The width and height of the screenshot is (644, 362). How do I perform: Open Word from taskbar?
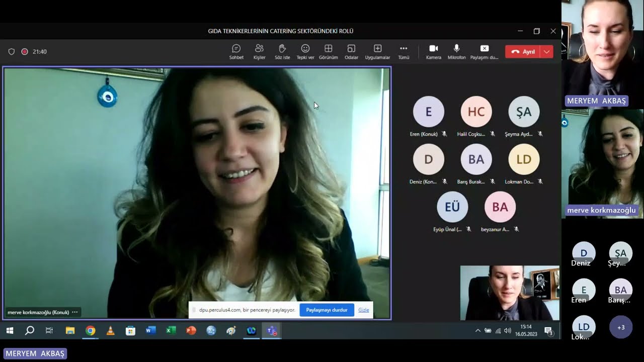(x=150, y=330)
